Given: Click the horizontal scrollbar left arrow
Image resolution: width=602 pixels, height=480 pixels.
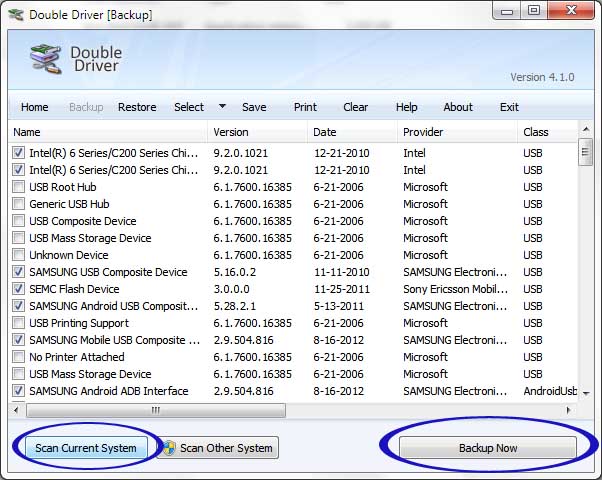Looking at the screenshot, I should click(16, 410).
